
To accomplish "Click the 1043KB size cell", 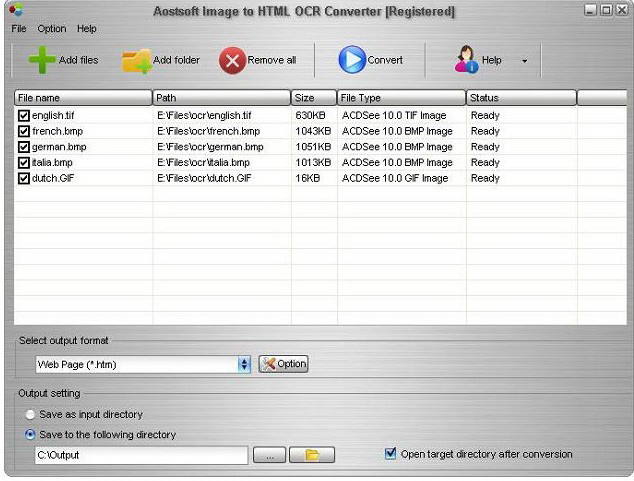I will pos(313,131).
